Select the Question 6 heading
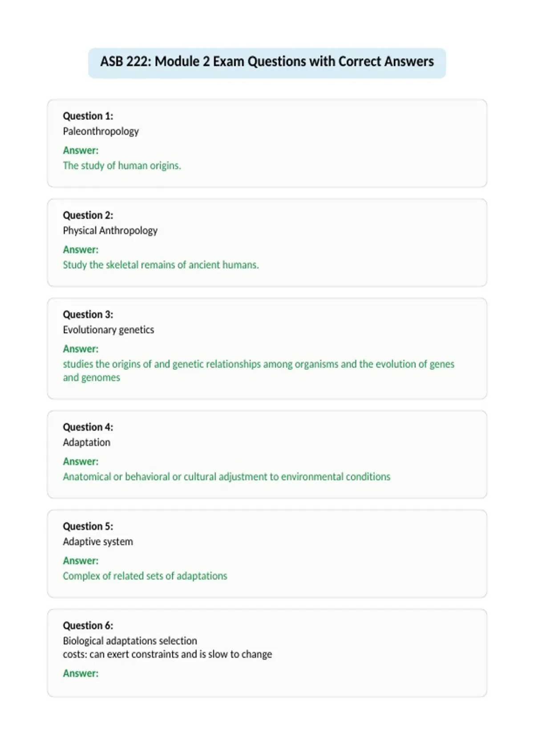The height and width of the screenshot is (756, 534). 88,625
